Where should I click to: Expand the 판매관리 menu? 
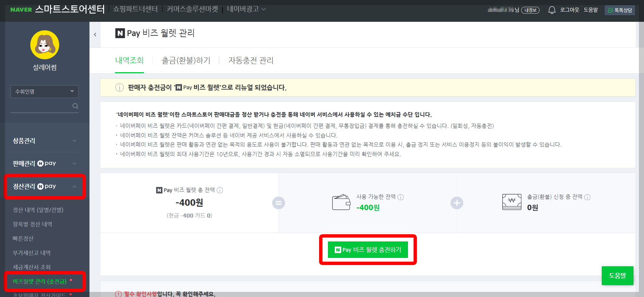coord(45,163)
